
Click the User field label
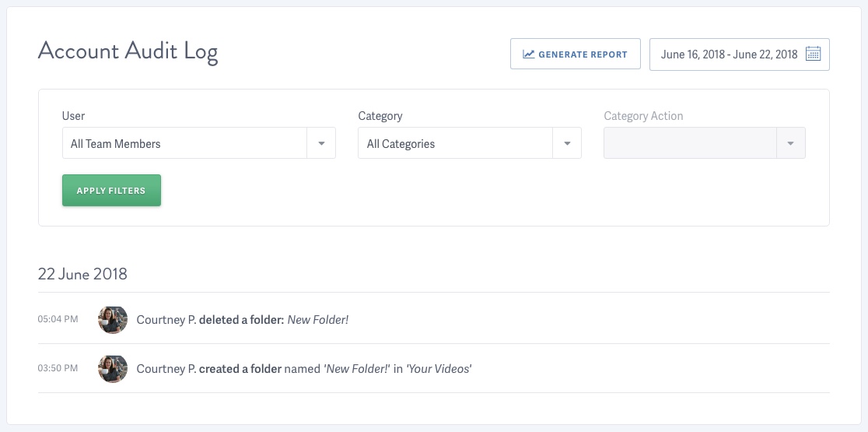73,116
